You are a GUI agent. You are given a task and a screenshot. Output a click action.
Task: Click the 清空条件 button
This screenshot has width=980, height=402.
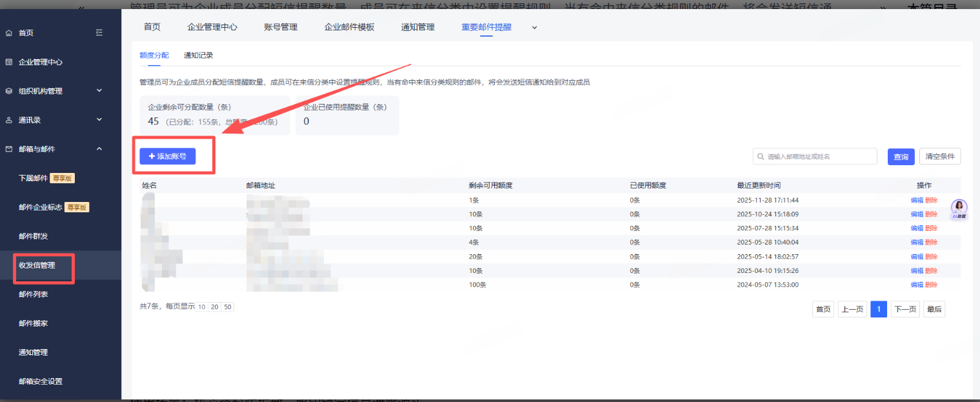pos(940,156)
